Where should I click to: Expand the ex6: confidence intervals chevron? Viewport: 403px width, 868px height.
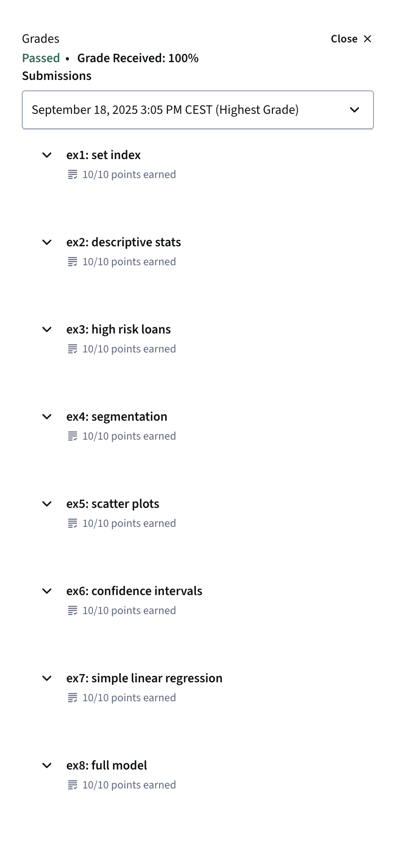(47, 591)
